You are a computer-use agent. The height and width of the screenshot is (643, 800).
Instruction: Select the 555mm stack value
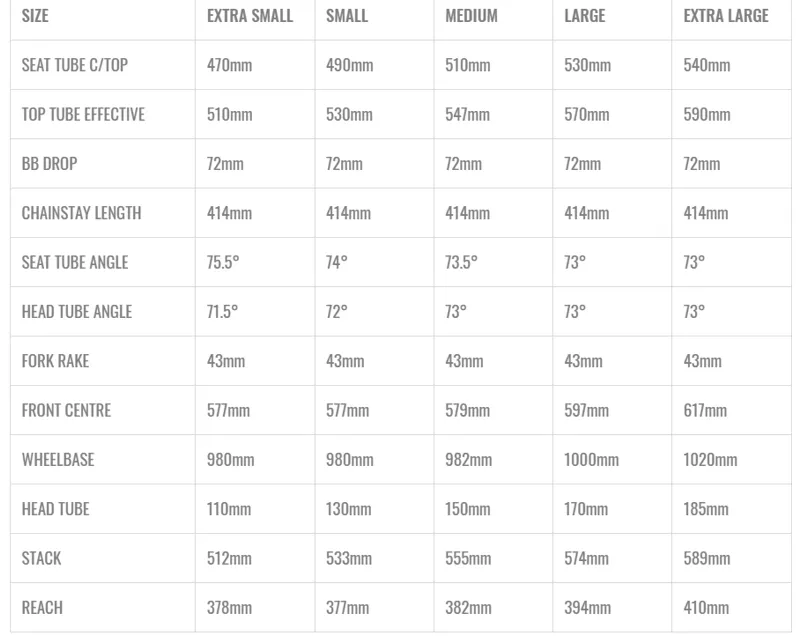click(468, 558)
